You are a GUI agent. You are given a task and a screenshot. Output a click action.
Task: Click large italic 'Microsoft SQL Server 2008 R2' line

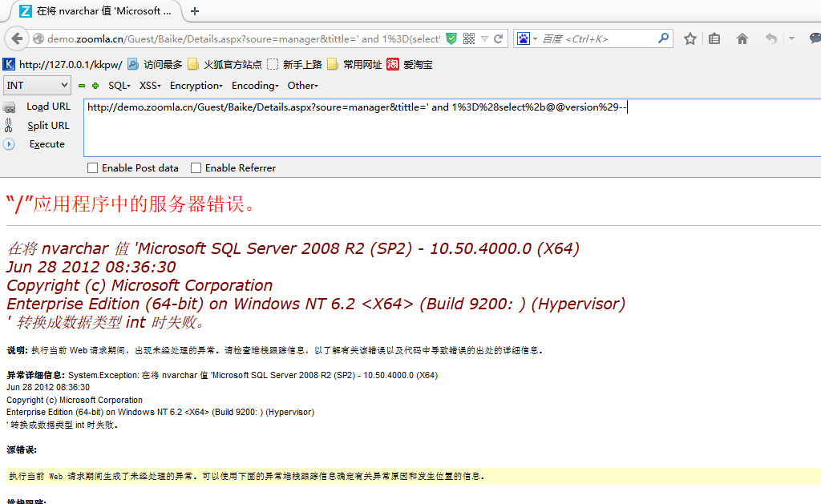(x=293, y=248)
